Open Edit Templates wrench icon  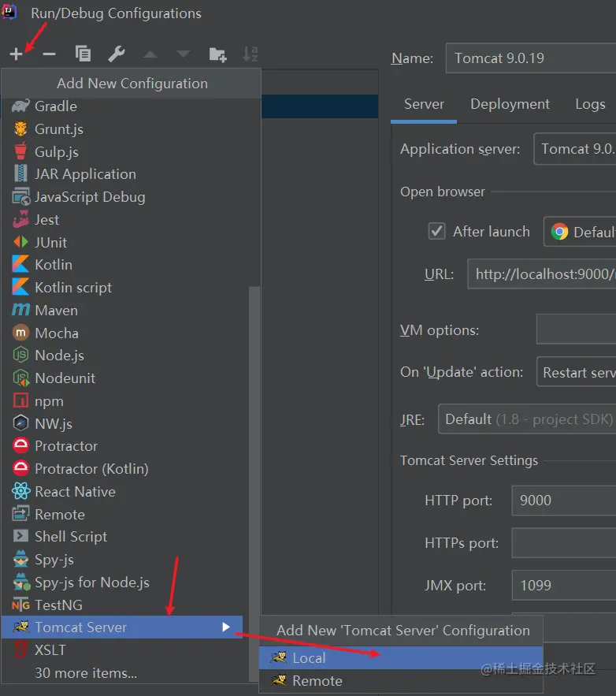click(x=117, y=54)
